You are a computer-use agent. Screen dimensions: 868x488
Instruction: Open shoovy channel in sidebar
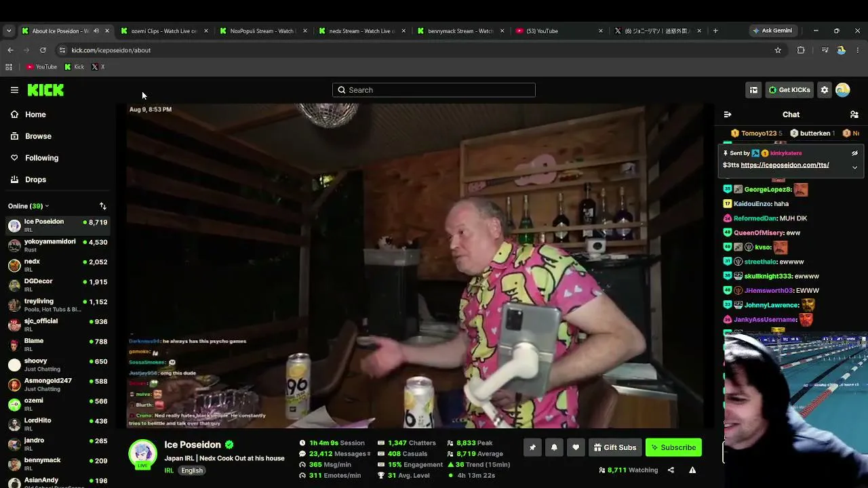[x=58, y=365]
